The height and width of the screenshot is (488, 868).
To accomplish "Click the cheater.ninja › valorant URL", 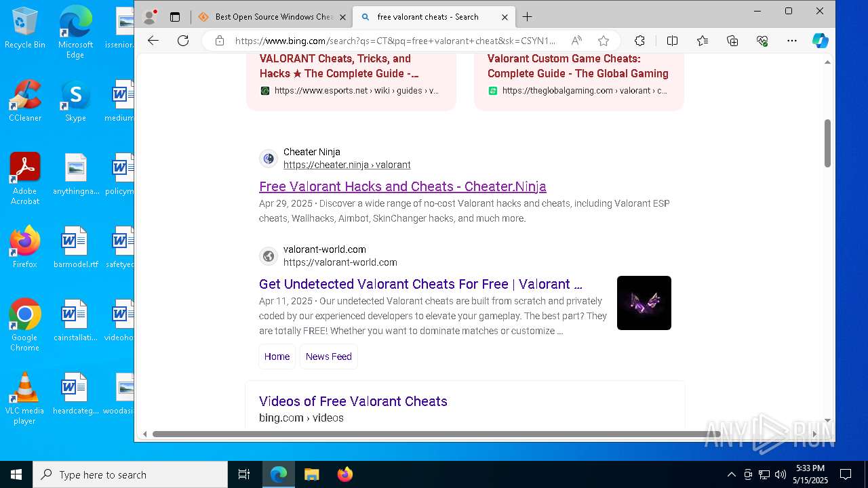I will 347,165.
